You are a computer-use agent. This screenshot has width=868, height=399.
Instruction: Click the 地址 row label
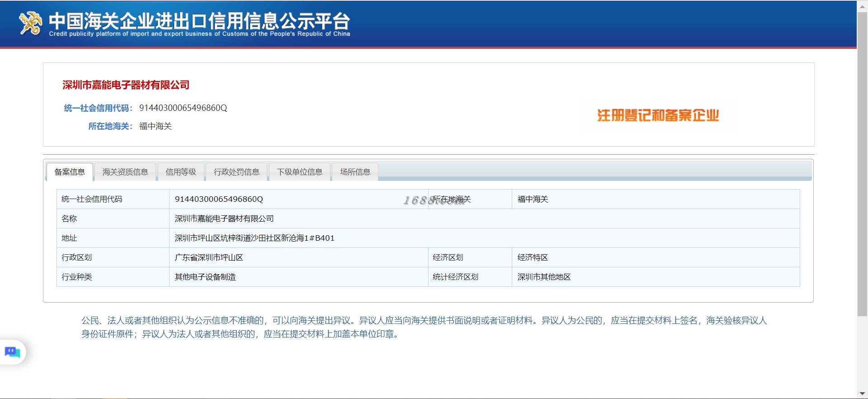pyautogui.click(x=113, y=238)
